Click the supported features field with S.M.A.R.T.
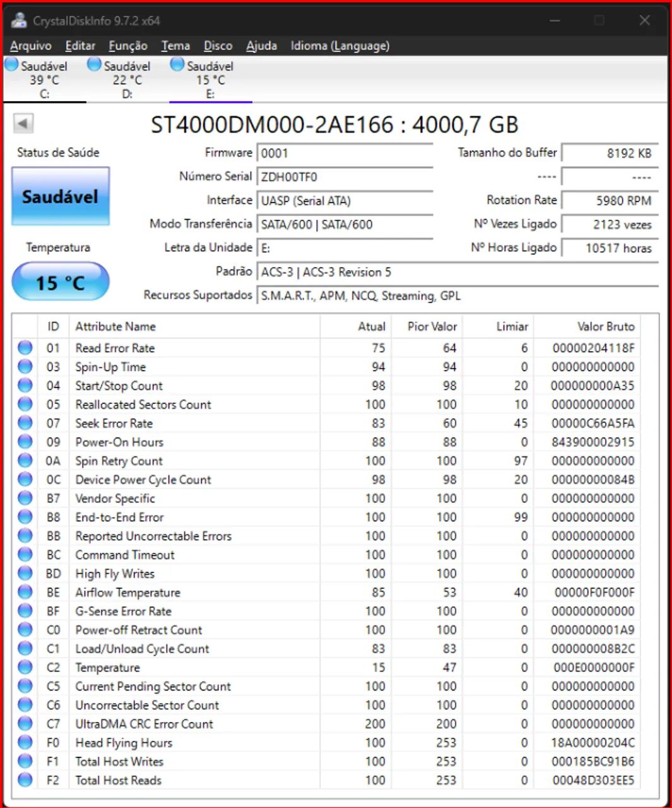The height and width of the screenshot is (808, 672). [457, 296]
